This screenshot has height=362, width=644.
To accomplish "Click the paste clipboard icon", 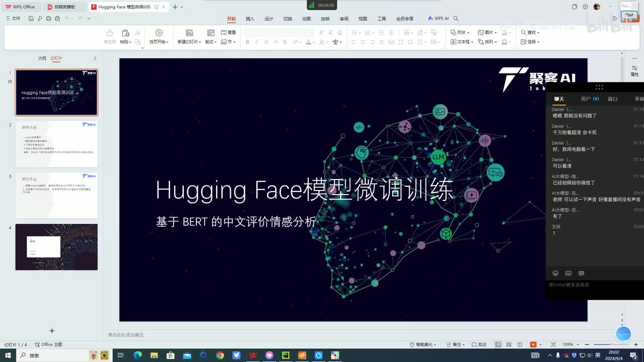I will pos(125,33).
